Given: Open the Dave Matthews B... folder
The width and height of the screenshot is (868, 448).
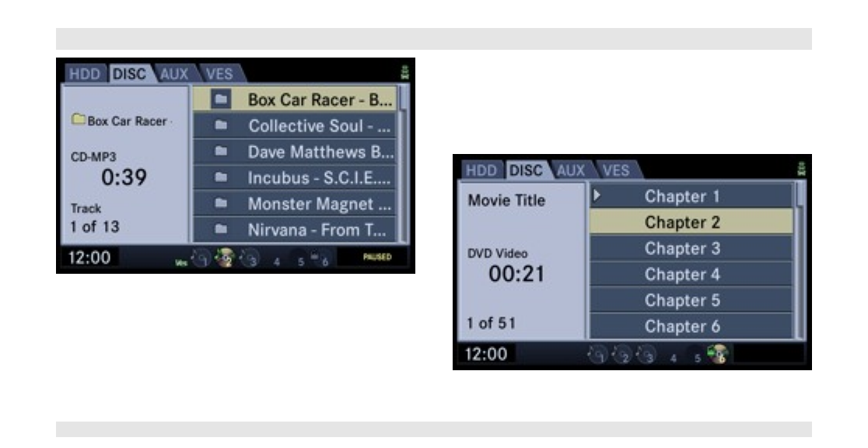Looking at the screenshot, I should tap(295, 151).
